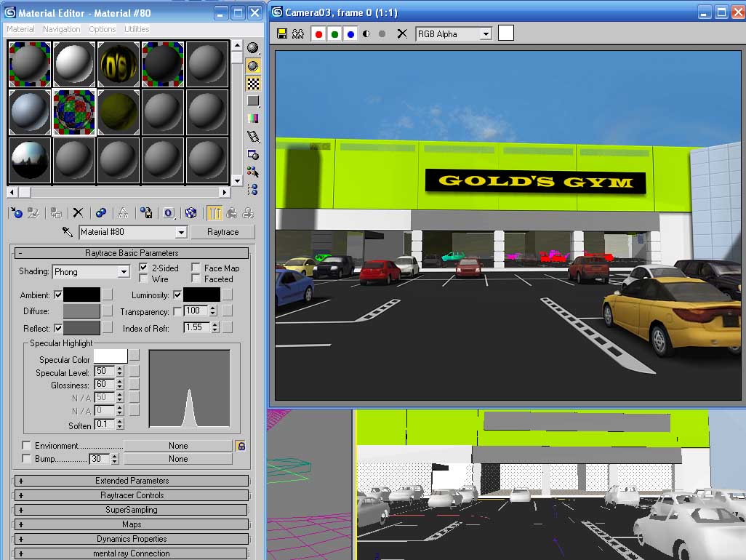
Task: Click Put to Library icon
Action: (146, 213)
